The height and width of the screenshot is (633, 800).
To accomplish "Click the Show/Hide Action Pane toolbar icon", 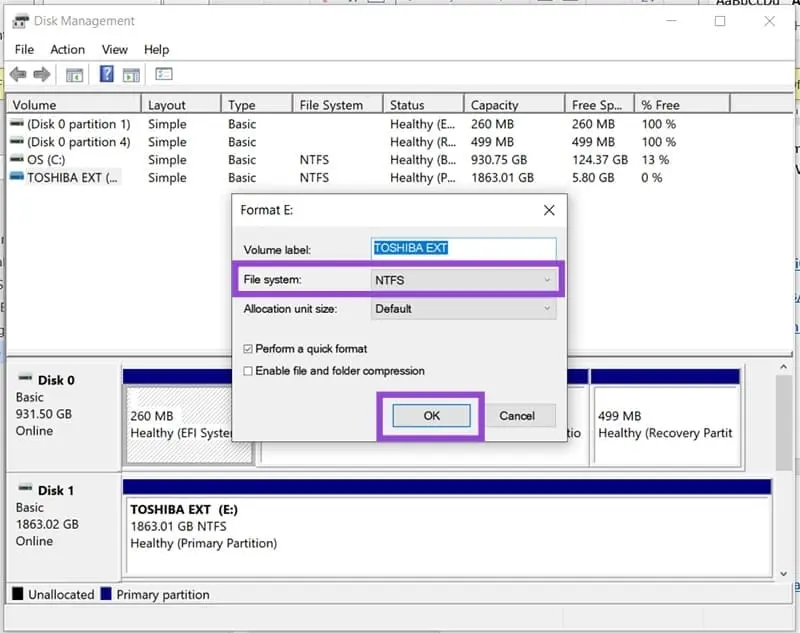I will [131, 75].
